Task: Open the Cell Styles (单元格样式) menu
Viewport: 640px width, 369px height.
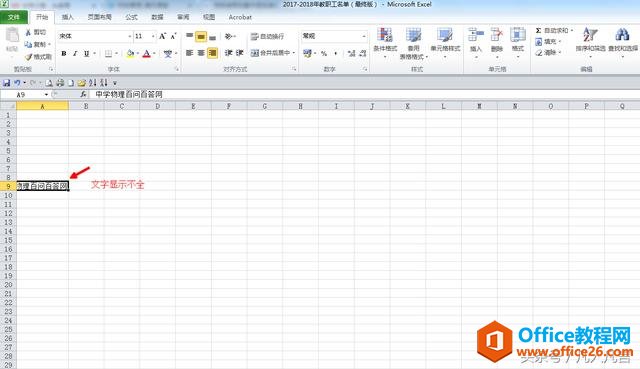Action: click(x=445, y=42)
